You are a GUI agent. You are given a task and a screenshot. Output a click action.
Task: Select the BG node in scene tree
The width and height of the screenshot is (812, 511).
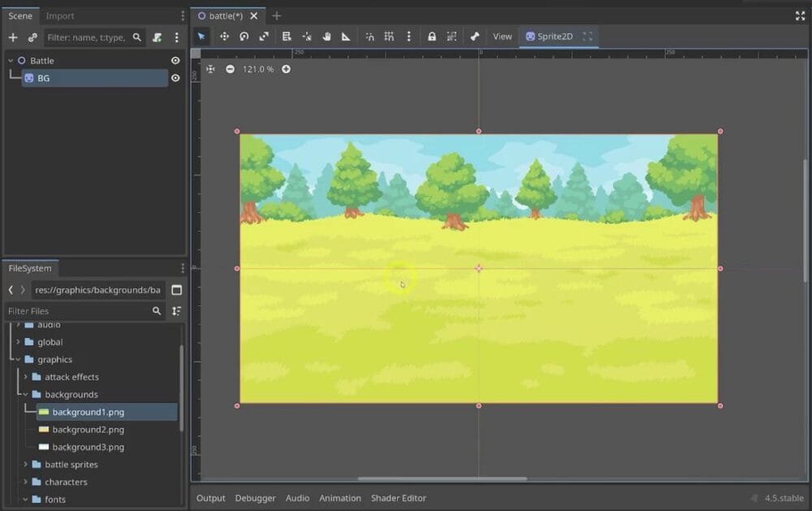tap(95, 78)
